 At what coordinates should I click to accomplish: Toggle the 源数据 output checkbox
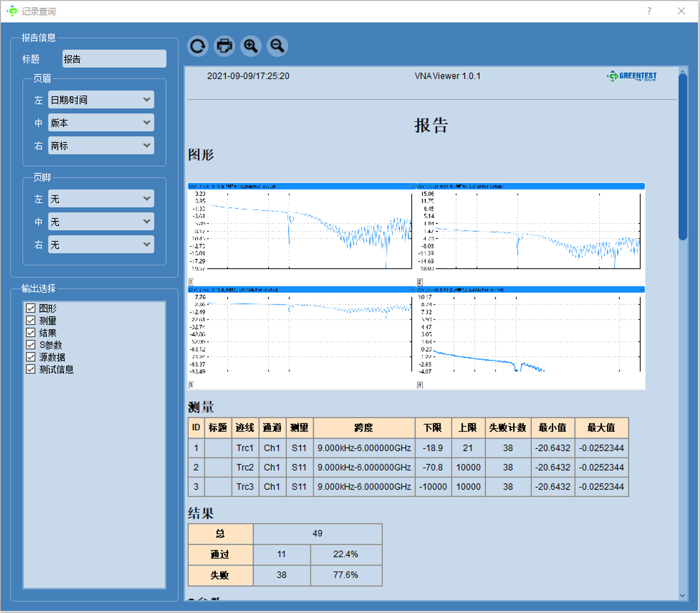pyautogui.click(x=31, y=357)
